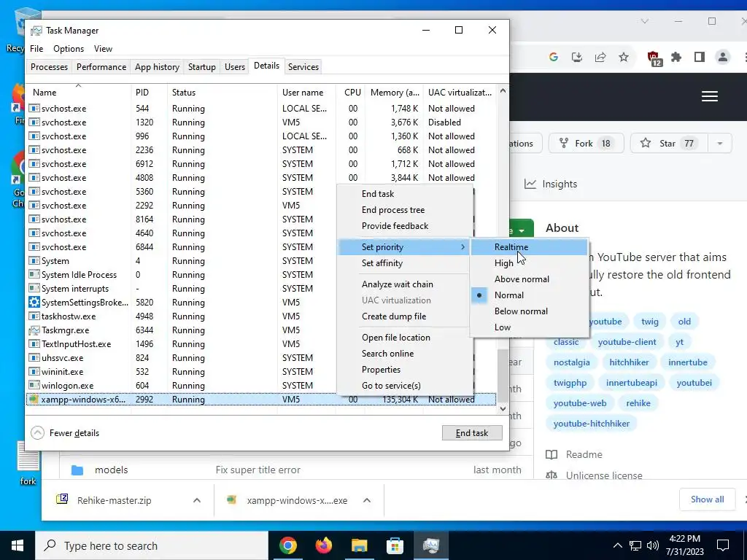Open the Services tab

[x=303, y=66]
